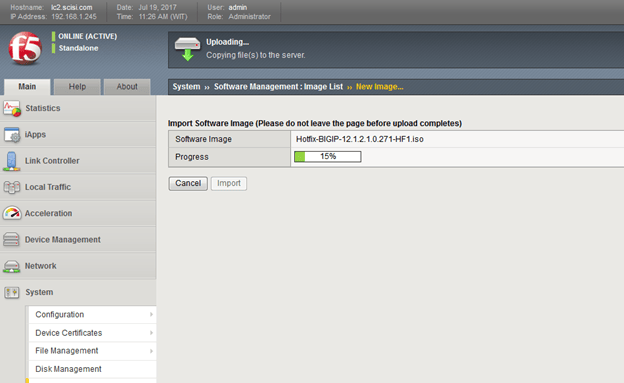The width and height of the screenshot is (624, 383).
Task: Click the Uploading... status heading
Action: click(227, 42)
